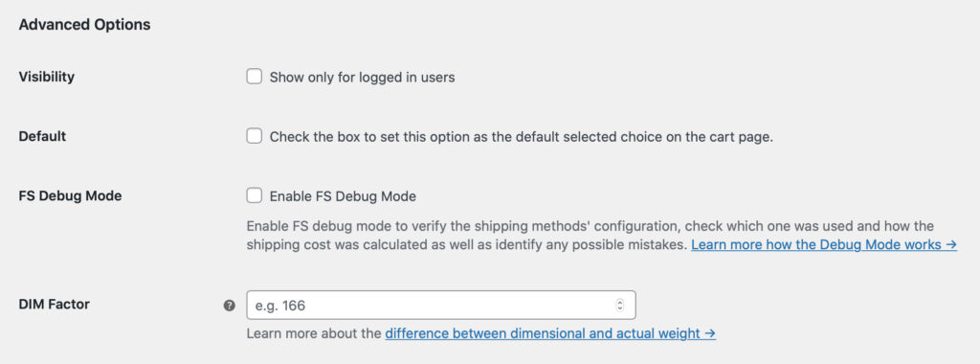Screen dimensions: 980x364
Task: Click the Visibility row label
Action: 46,77
